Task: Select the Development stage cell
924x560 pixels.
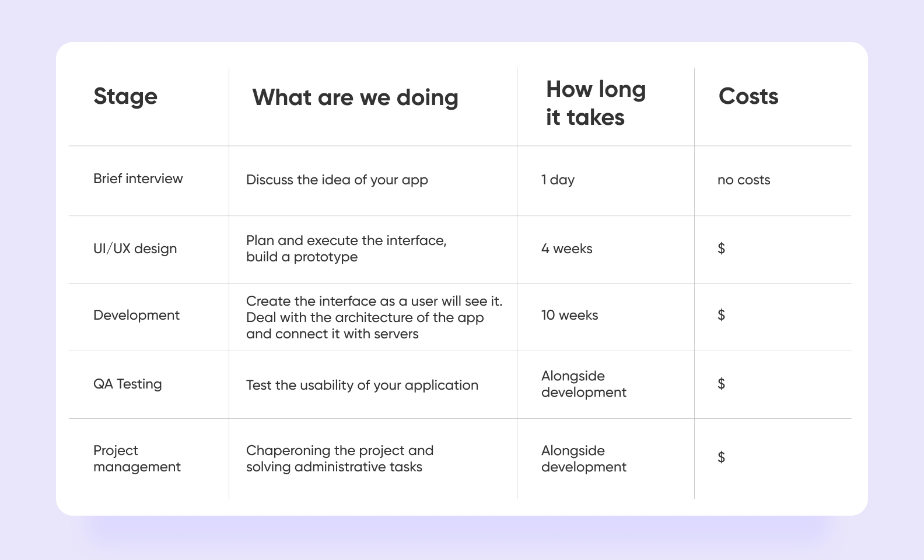Action: [x=136, y=315]
